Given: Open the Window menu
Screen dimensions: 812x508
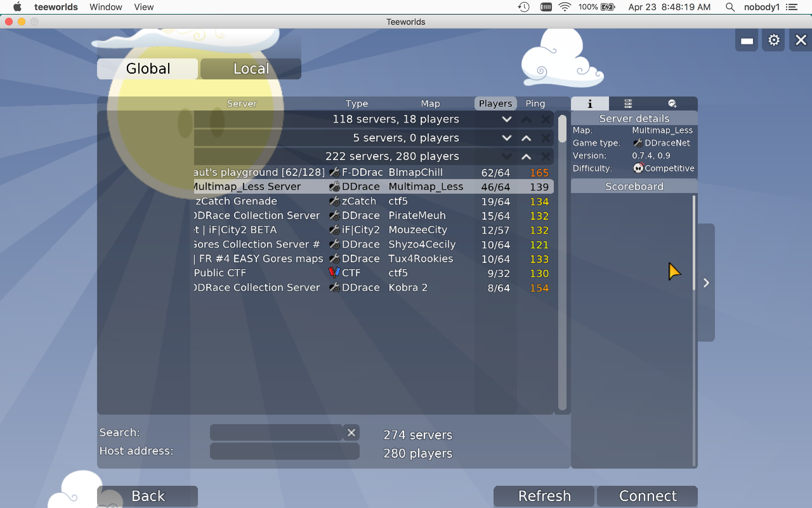Looking at the screenshot, I should click(106, 7).
